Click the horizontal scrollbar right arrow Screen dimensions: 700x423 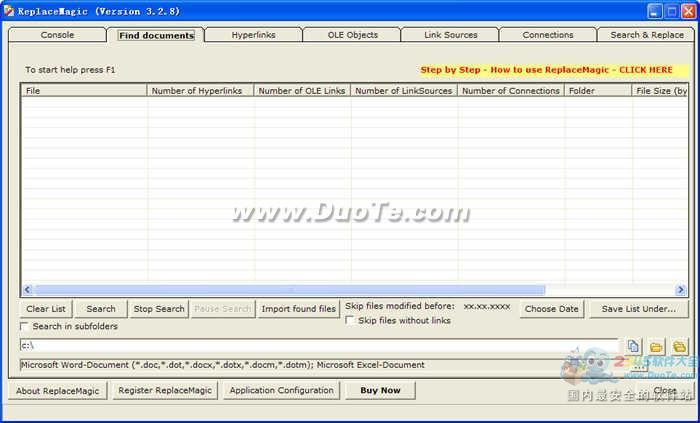tap(681, 290)
